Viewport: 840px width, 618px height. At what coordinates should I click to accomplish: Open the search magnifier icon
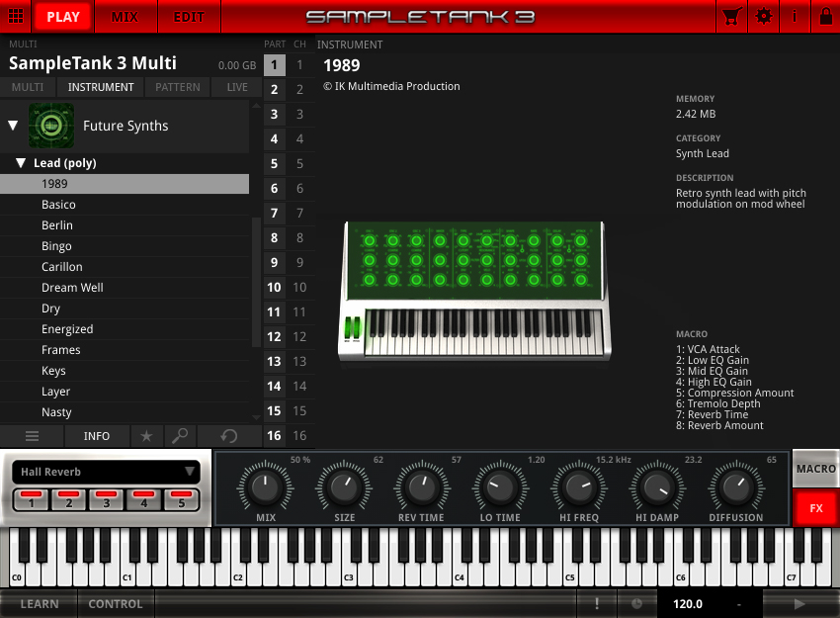tap(180, 436)
